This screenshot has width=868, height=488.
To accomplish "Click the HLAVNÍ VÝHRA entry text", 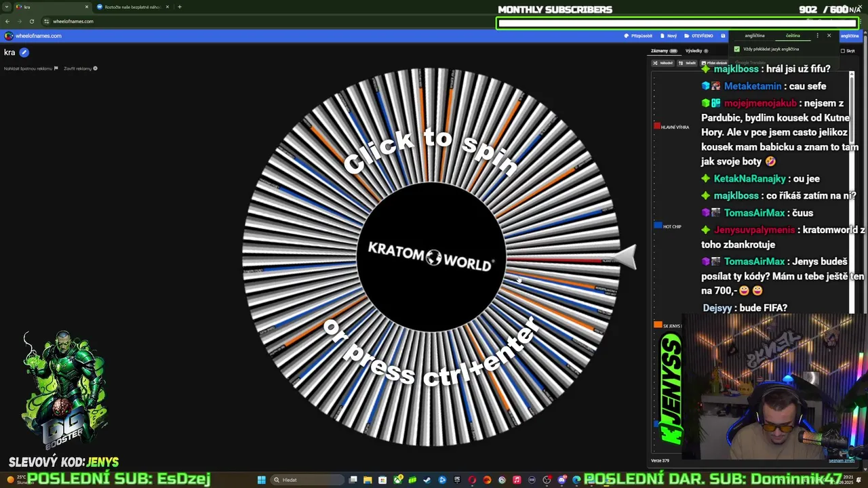I will pyautogui.click(x=675, y=127).
